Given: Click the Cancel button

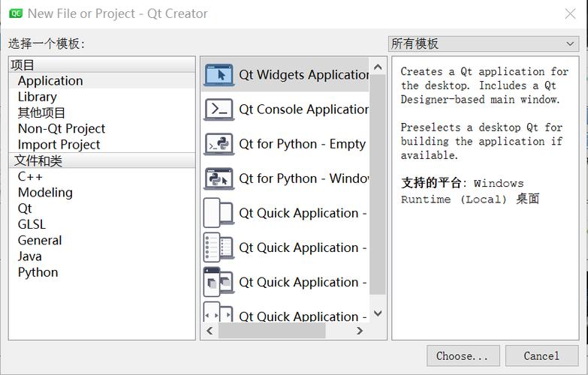Looking at the screenshot, I should click(542, 355).
